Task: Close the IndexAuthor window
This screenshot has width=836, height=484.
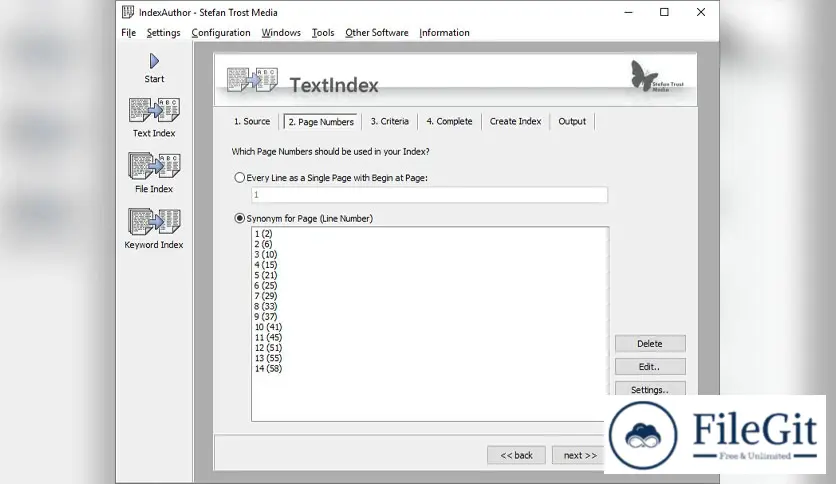Action: click(701, 12)
